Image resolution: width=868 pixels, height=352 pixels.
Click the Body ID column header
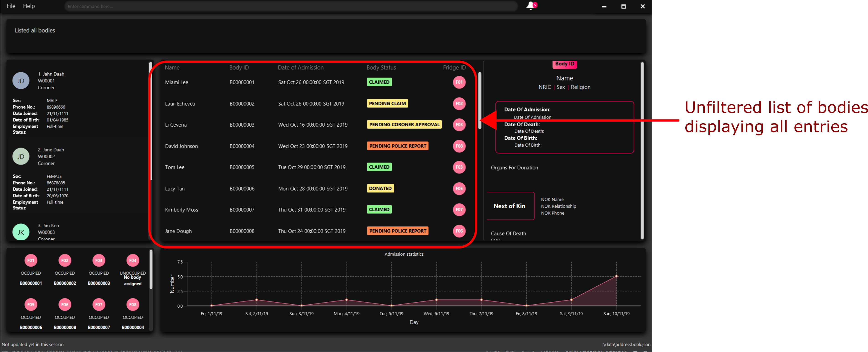[x=238, y=67]
